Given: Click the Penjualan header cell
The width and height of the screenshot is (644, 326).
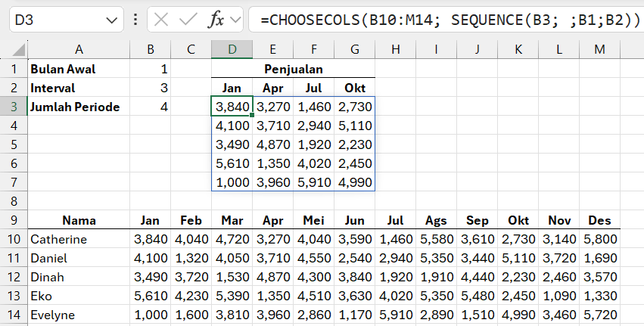Looking at the screenshot, I should tap(293, 69).
